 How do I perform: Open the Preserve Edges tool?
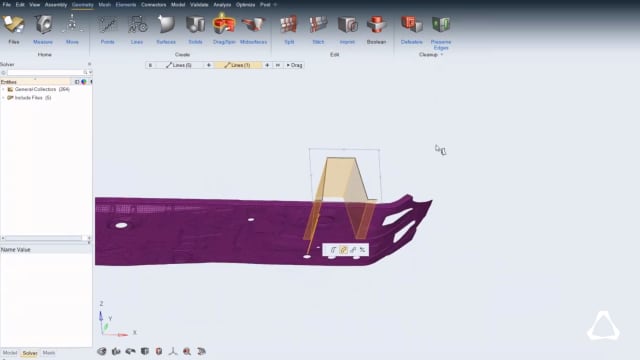[x=441, y=32]
